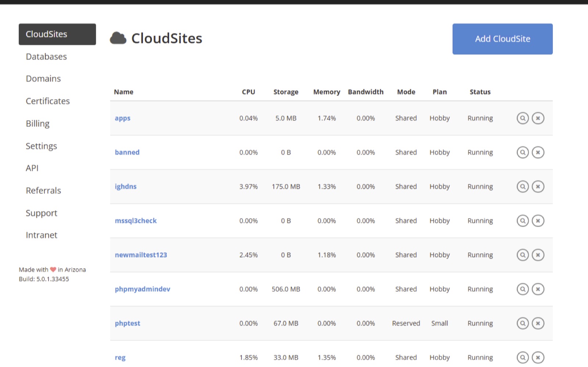Screen dimensions: 588x367
Task: Open magnifier icon for phpmyadmindev
Action: (x=523, y=289)
